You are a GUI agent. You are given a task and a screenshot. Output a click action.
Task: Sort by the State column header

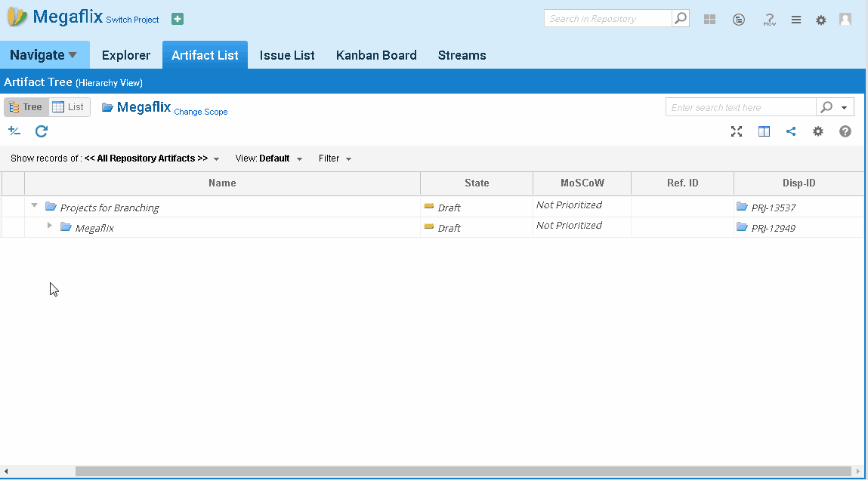pyautogui.click(x=477, y=183)
